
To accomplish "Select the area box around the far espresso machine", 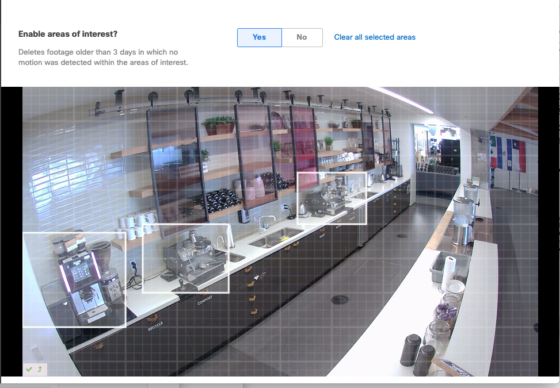I will click(x=332, y=198).
